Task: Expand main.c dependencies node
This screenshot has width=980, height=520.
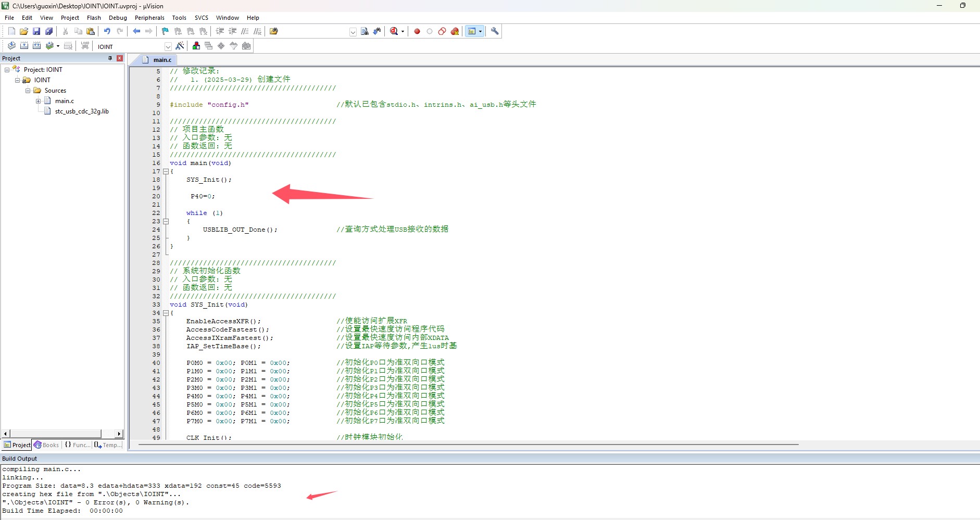Action: [x=38, y=101]
